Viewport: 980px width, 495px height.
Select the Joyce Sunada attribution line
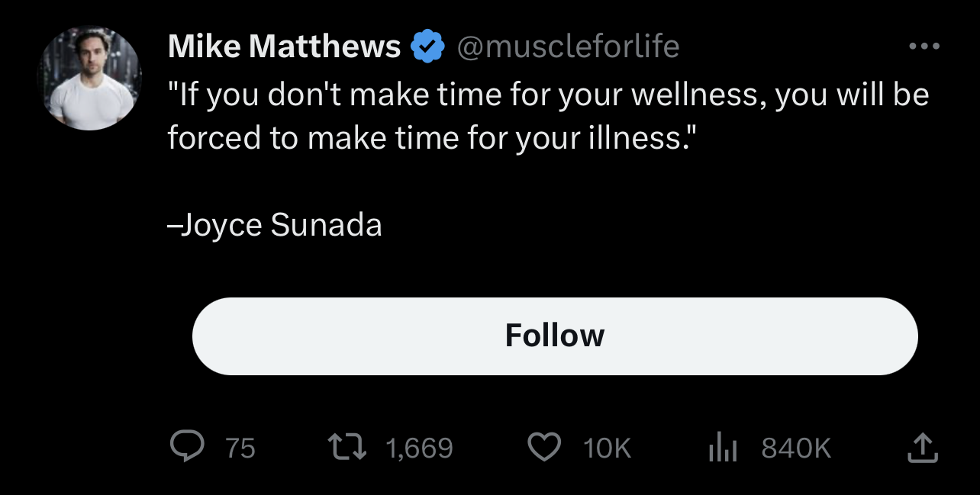(x=275, y=224)
